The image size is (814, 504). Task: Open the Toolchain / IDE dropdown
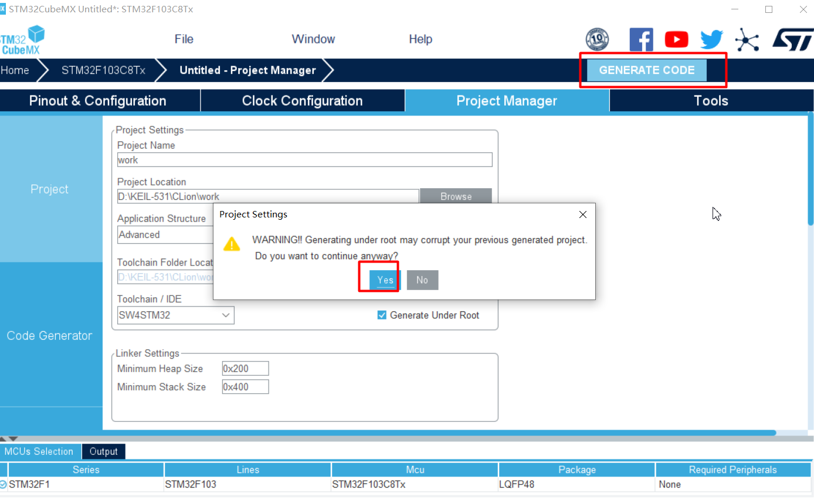[176, 315]
